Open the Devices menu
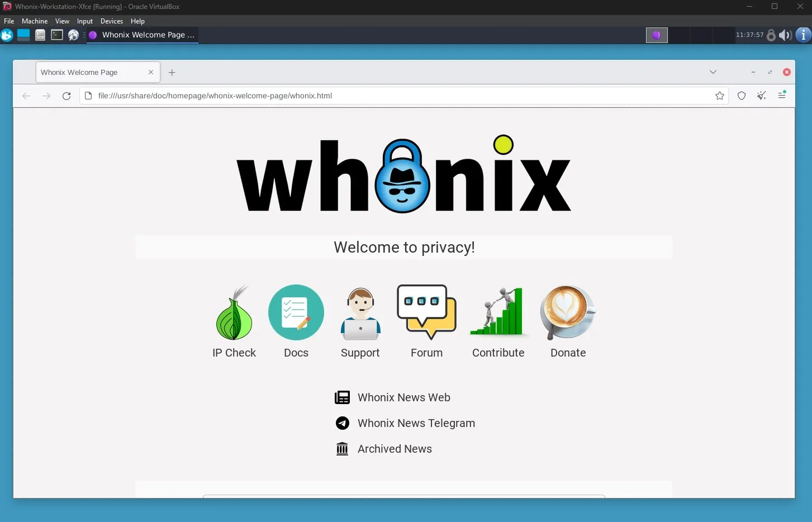 coord(111,21)
